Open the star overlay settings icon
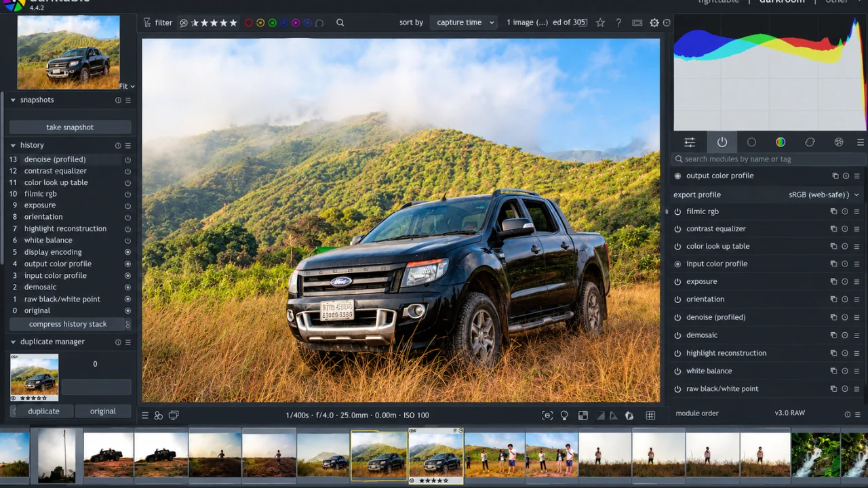 point(600,22)
